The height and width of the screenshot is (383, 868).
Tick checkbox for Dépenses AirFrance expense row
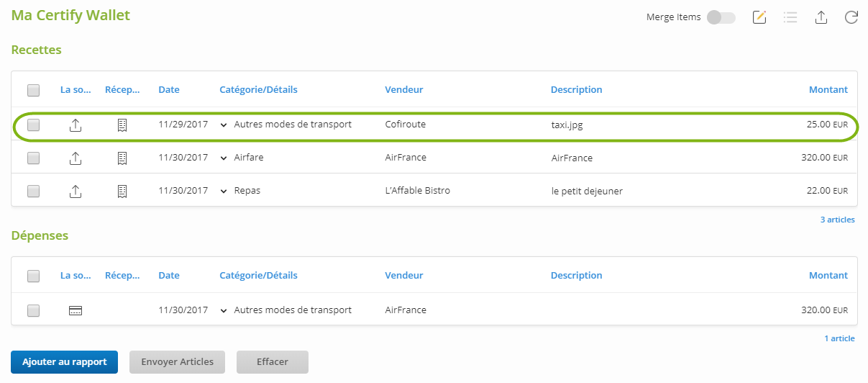[33, 310]
